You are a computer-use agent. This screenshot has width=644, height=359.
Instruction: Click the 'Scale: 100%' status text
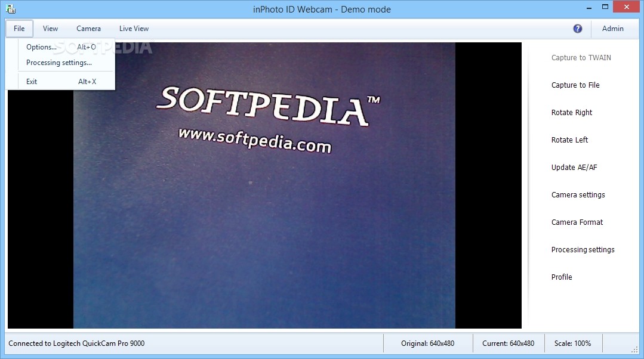[x=572, y=343]
